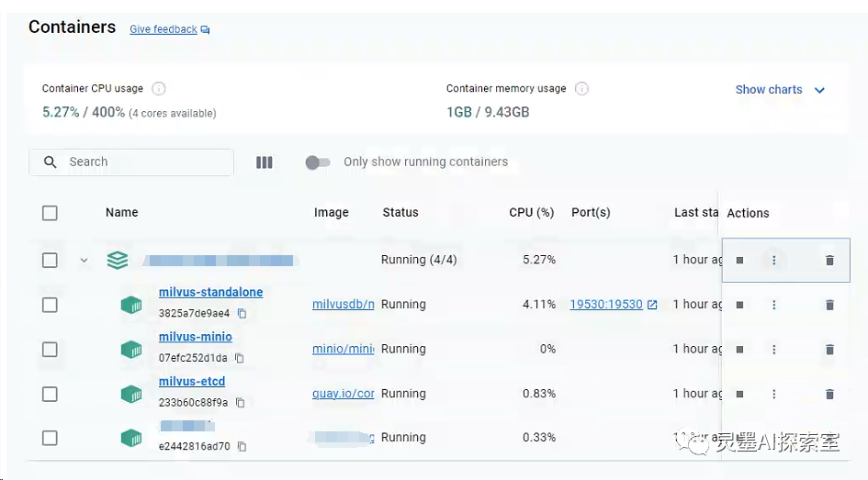Focus the container Search field
Viewport: 868px width, 480px height.
click(x=131, y=162)
